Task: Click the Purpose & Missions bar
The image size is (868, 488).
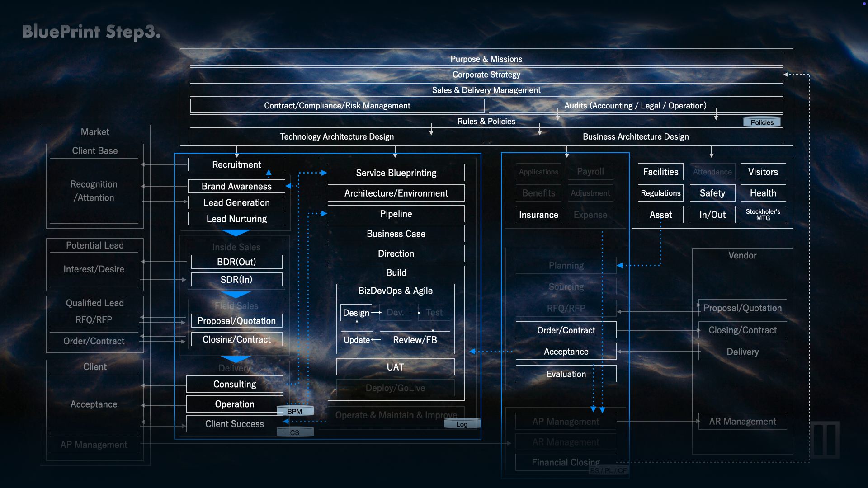Action: coord(486,59)
